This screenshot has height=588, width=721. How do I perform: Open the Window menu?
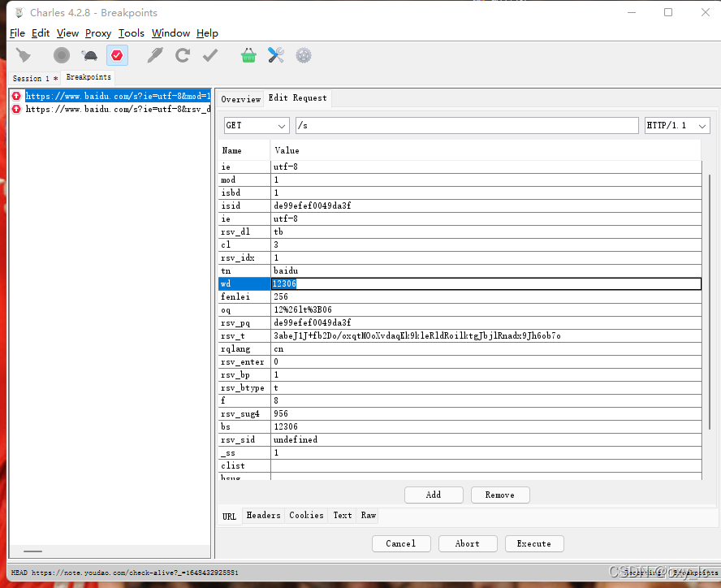[x=171, y=33]
